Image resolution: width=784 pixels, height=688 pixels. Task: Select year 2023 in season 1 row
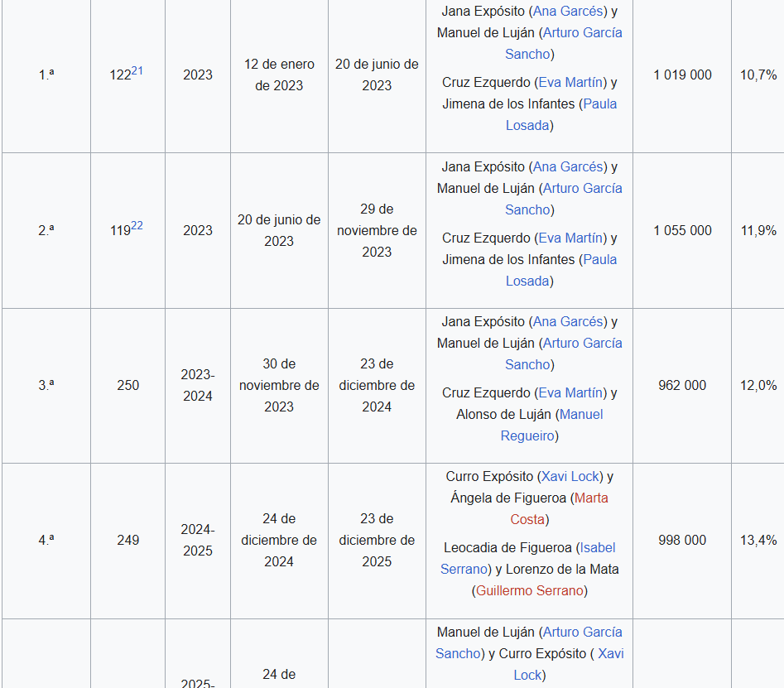pyautogui.click(x=198, y=75)
